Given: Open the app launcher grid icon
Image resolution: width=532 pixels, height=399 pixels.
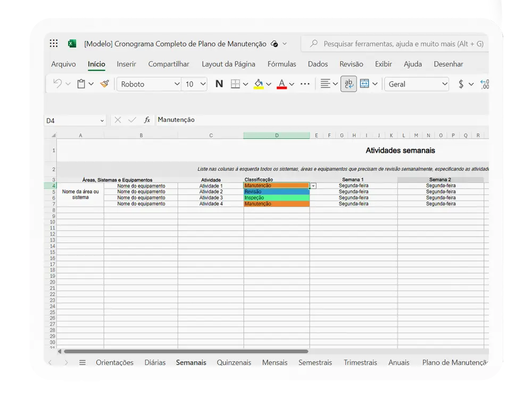Looking at the screenshot, I should pyautogui.click(x=54, y=44).
